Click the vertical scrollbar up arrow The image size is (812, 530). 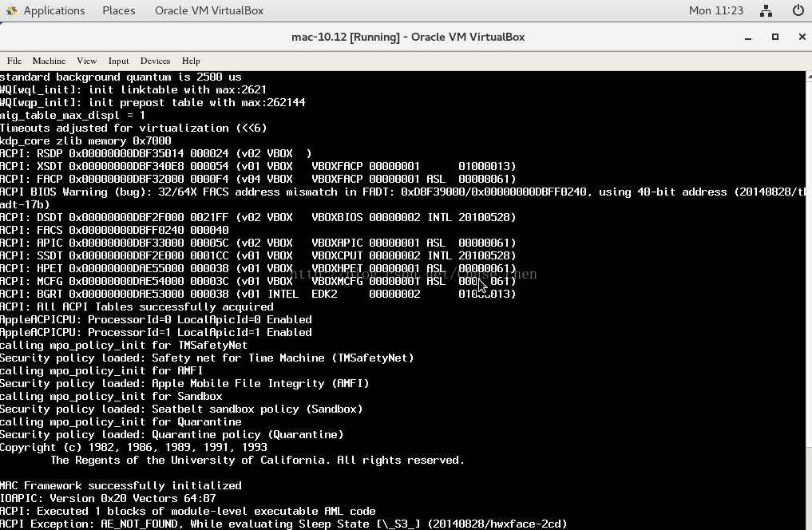pos(809,77)
